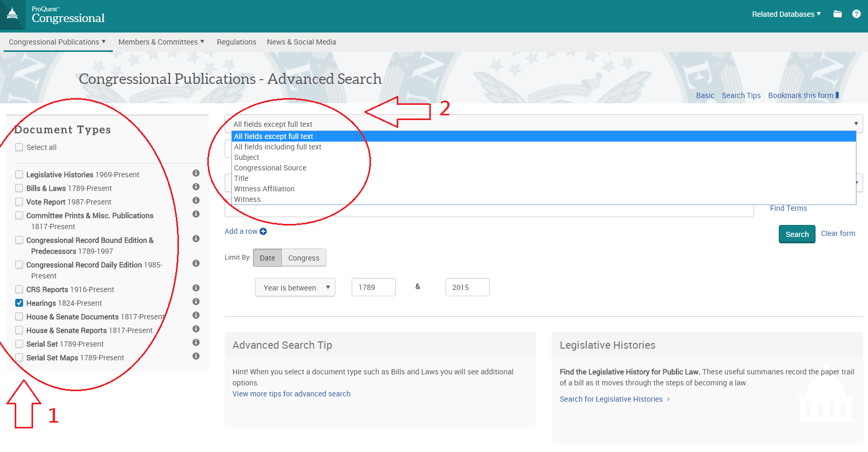This screenshot has width=868, height=452.
Task: Select the Date limit tab
Action: pyautogui.click(x=268, y=258)
